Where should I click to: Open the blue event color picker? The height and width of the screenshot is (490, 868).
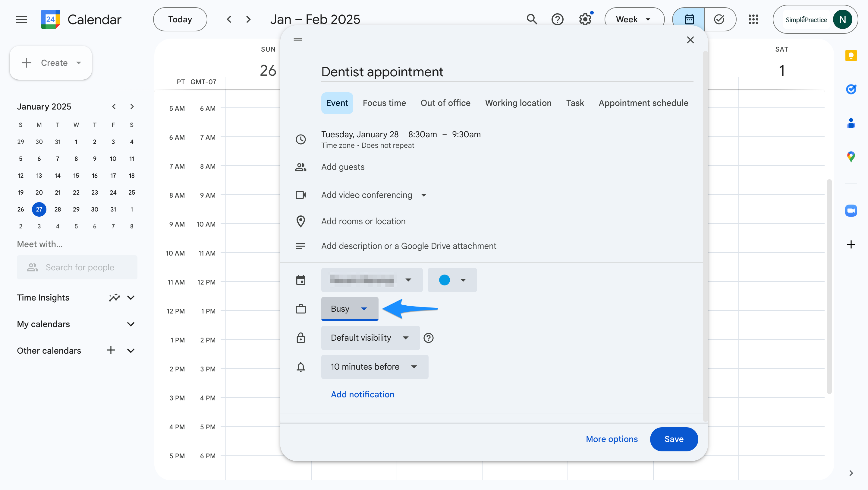click(452, 280)
